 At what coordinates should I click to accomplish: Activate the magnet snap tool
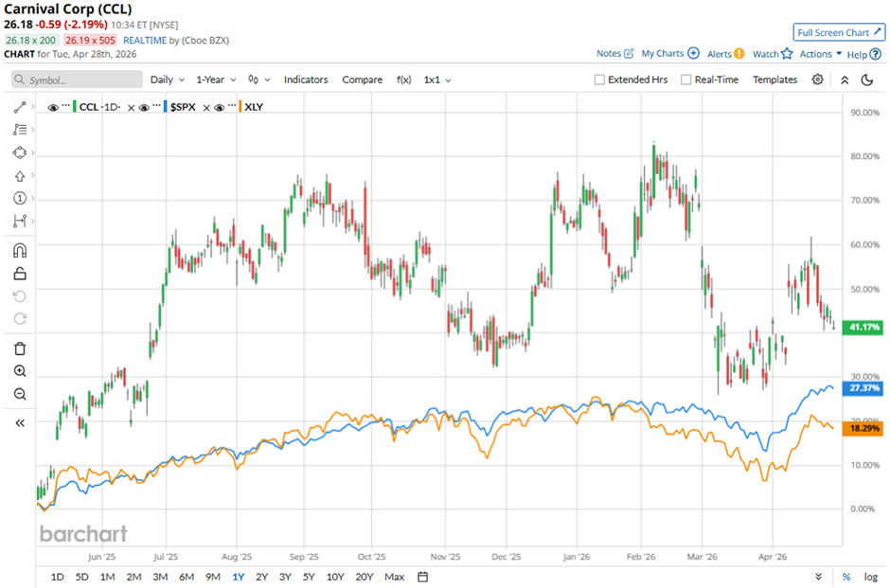click(20, 251)
